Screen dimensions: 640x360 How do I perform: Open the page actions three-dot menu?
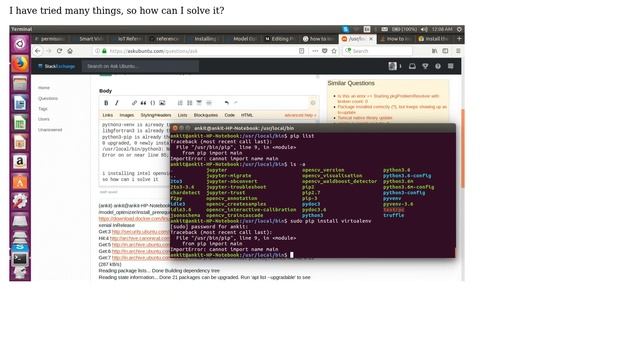[315, 51]
